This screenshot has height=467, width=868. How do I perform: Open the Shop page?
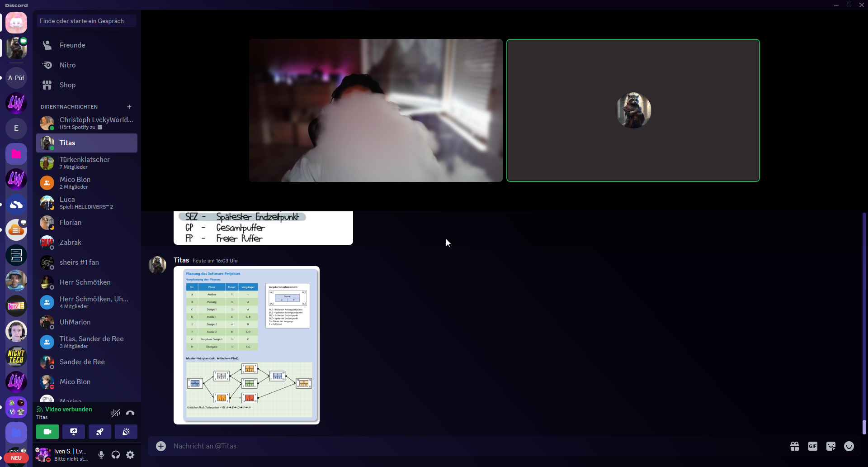67,85
